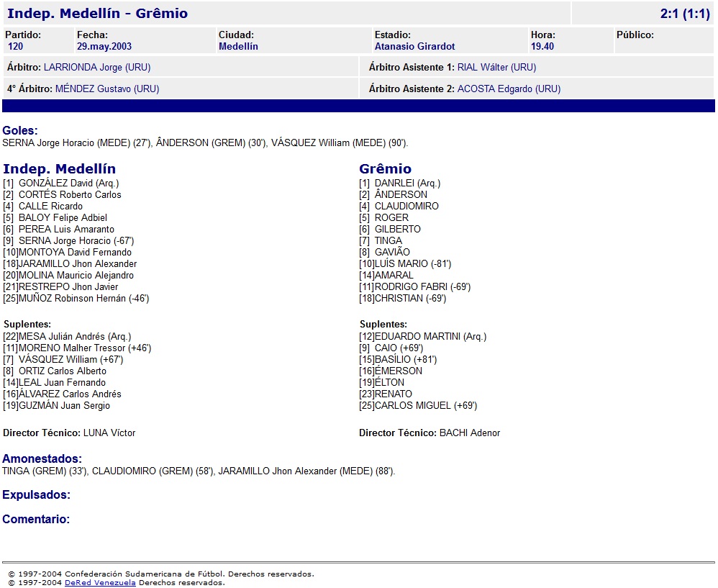Click coach name 'BACHI Adenor'
The width and height of the screenshot is (718, 588).
click(x=470, y=433)
